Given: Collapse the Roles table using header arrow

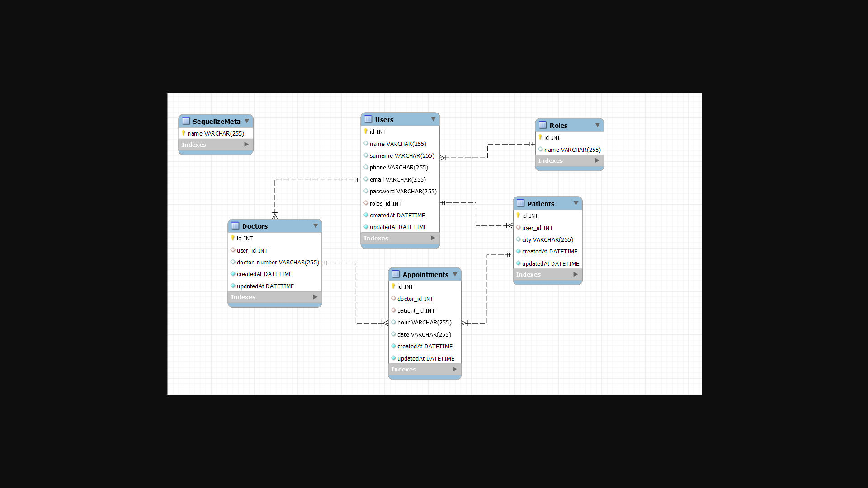Looking at the screenshot, I should 597,125.
